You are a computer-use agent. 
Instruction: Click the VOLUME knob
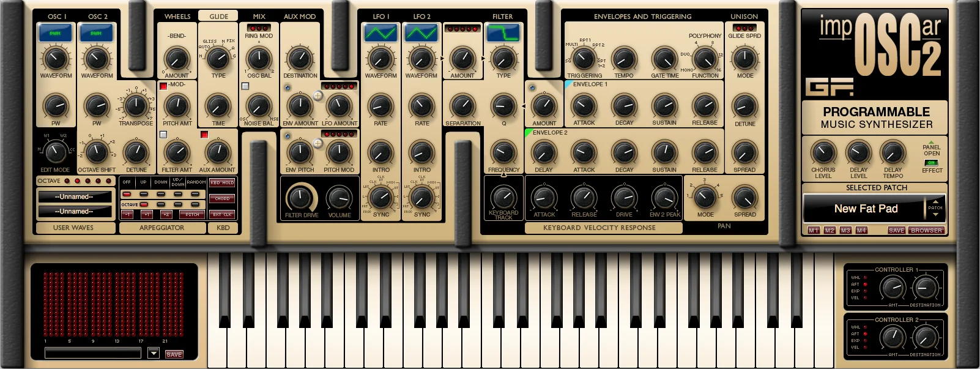click(340, 198)
